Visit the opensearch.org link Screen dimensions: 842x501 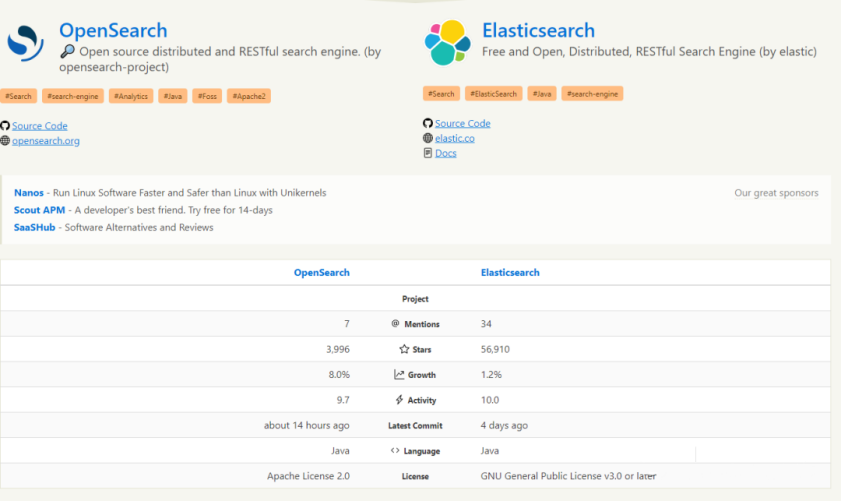tap(46, 141)
